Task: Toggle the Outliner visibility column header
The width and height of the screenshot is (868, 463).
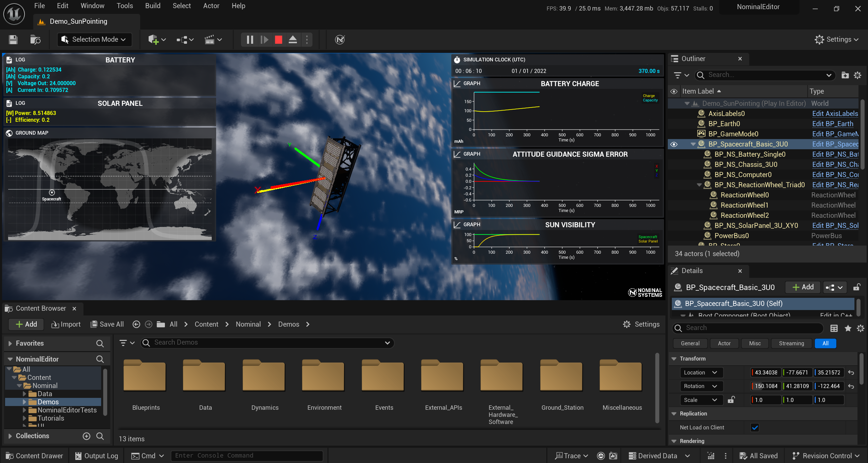Action: [674, 91]
